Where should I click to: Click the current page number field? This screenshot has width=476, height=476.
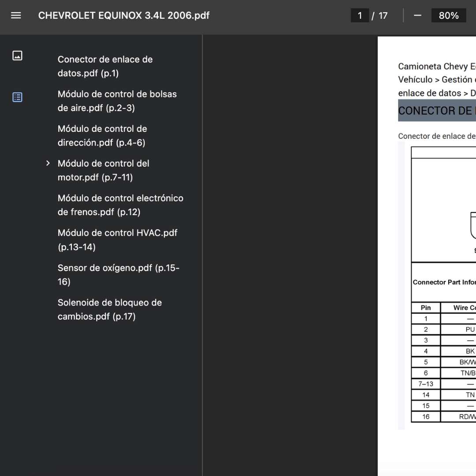pos(360,15)
